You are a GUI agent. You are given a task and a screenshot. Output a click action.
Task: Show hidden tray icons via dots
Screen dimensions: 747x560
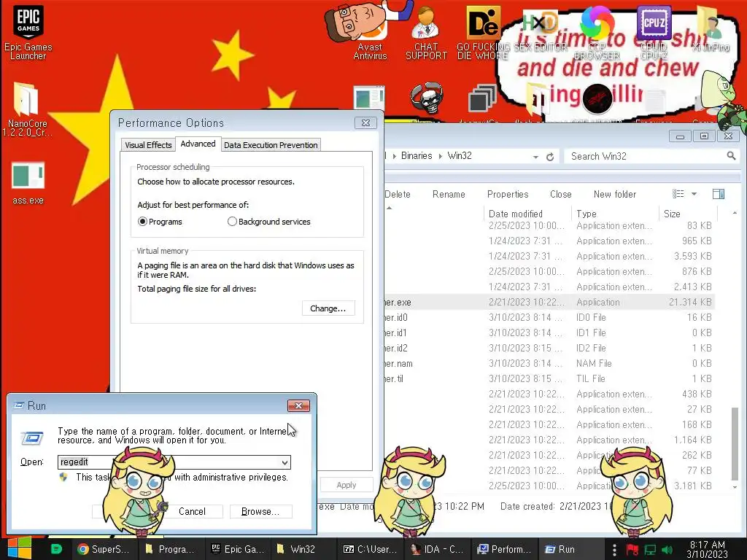click(x=614, y=550)
